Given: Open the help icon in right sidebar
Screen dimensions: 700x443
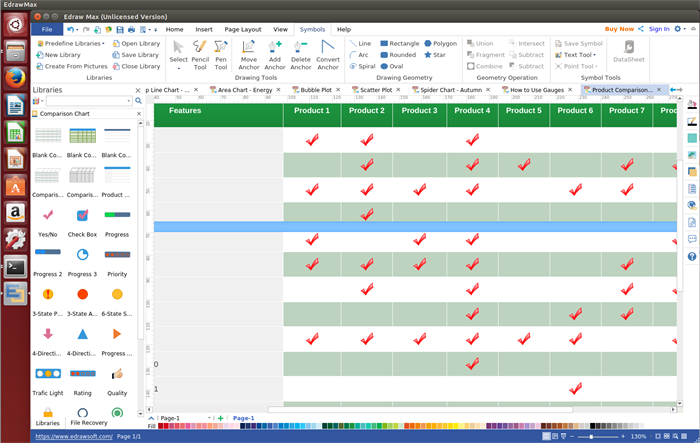Looking at the screenshot, I should pos(692,257).
